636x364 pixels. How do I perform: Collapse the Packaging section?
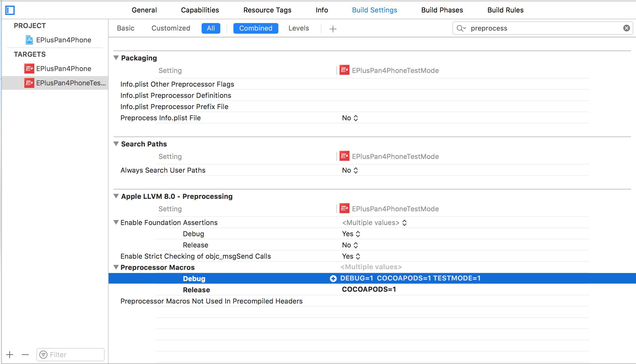pos(116,58)
